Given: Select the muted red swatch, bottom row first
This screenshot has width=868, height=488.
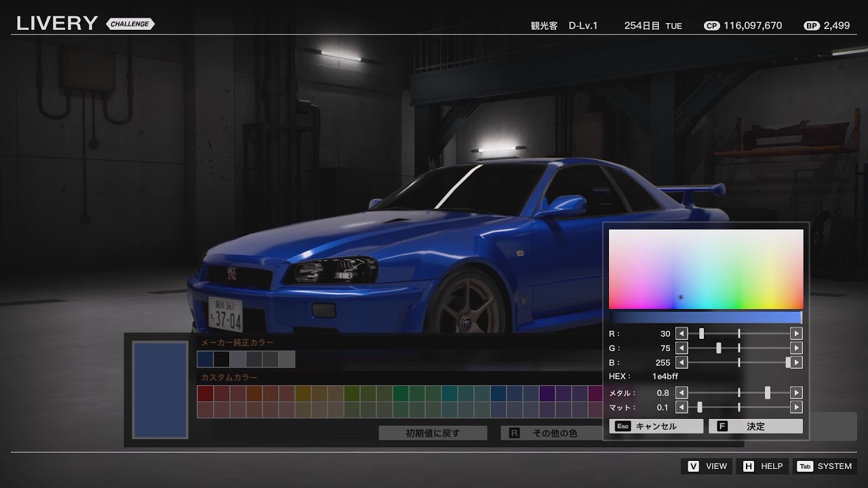Looking at the screenshot, I should pos(205,409).
